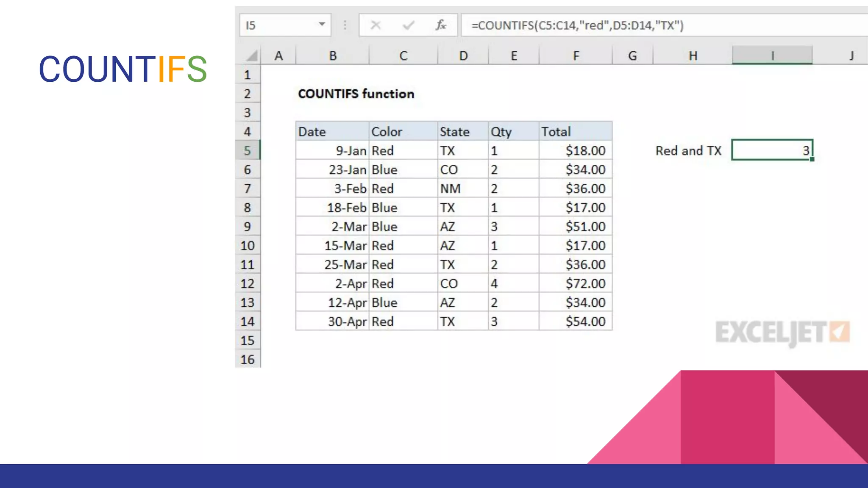Select row 10 header
Image resolution: width=868 pixels, height=488 pixels.
tap(248, 245)
